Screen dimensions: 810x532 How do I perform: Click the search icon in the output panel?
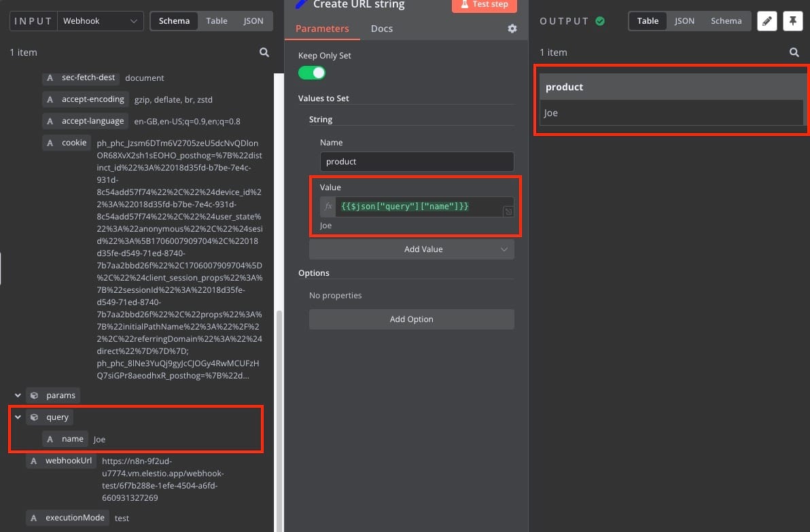(x=794, y=52)
